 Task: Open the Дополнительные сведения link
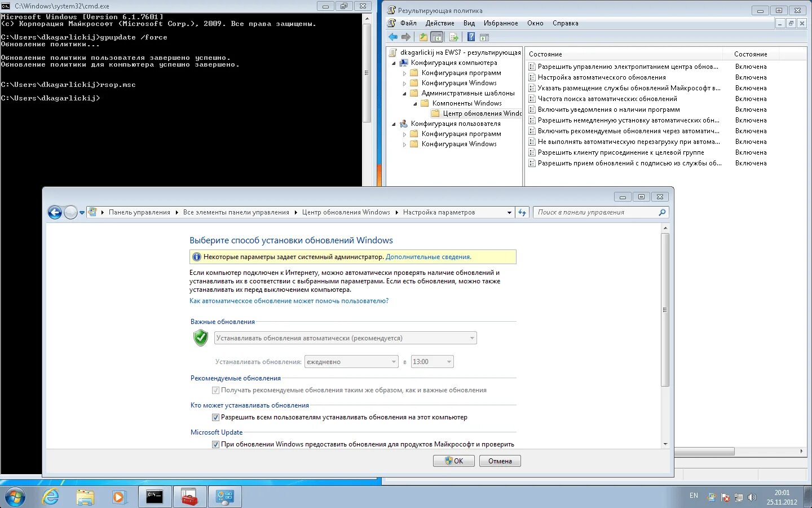tap(429, 257)
